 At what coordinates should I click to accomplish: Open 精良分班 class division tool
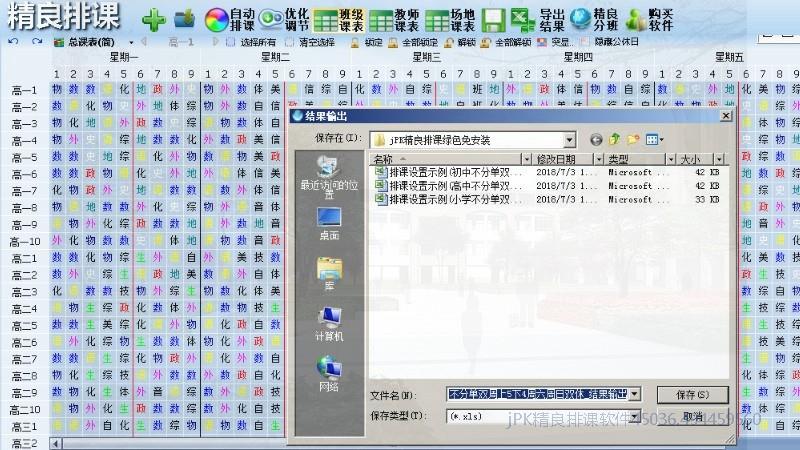[594, 19]
